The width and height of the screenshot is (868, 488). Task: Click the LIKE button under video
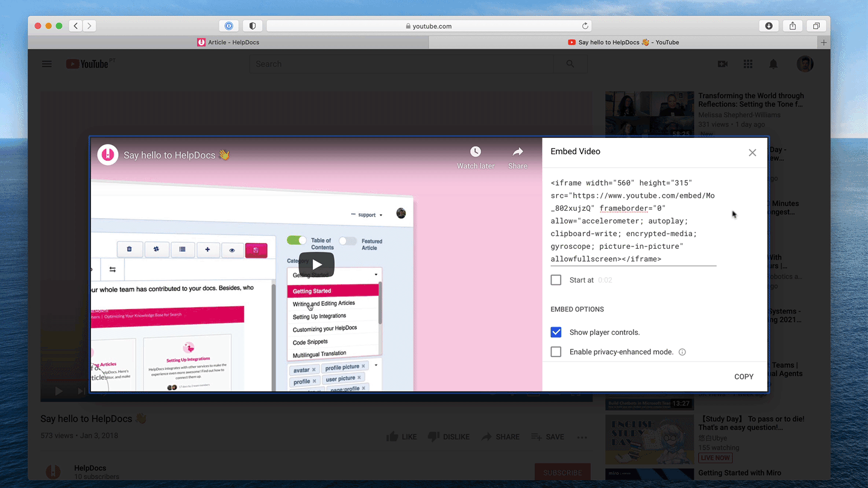[x=401, y=437]
